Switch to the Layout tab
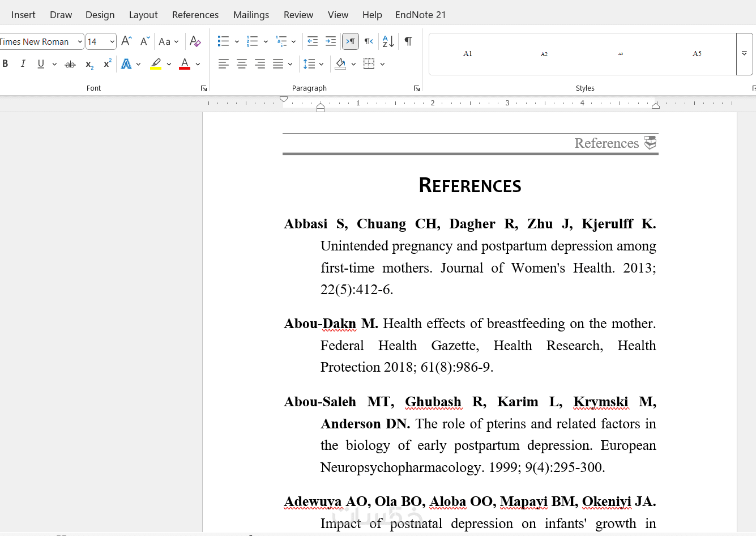This screenshot has height=536, width=756. click(x=143, y=15)
